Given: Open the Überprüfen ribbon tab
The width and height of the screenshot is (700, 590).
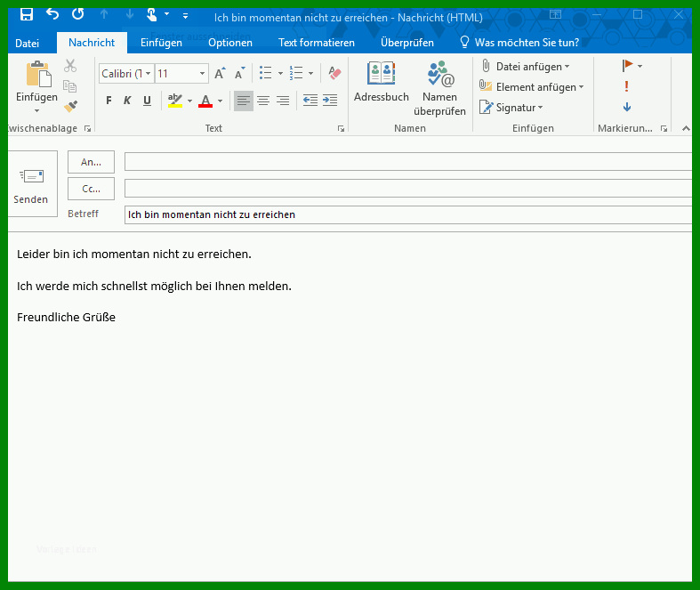Looking at the screenshot, I should click(x=406, y=43).
